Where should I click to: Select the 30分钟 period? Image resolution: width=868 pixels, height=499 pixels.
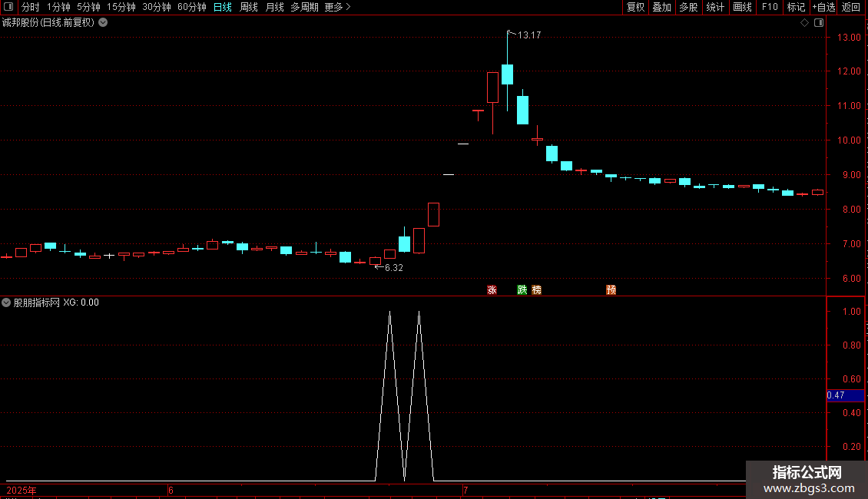156,7
